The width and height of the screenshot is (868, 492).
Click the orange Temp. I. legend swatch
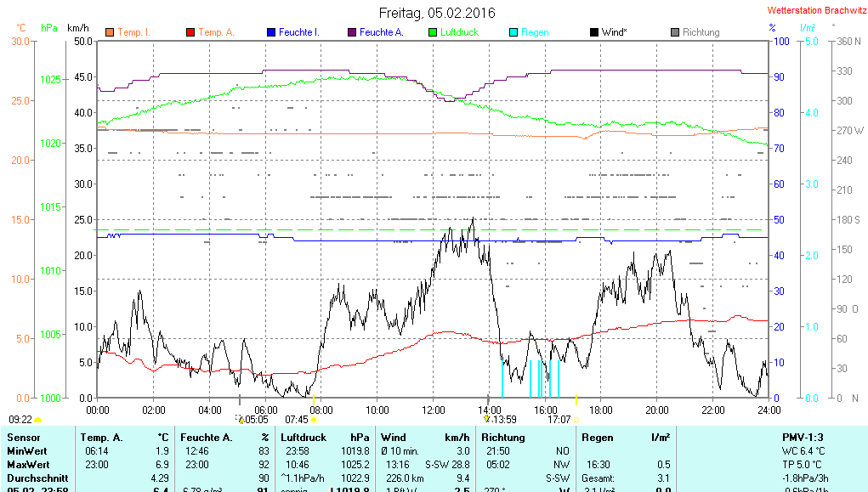110,32
